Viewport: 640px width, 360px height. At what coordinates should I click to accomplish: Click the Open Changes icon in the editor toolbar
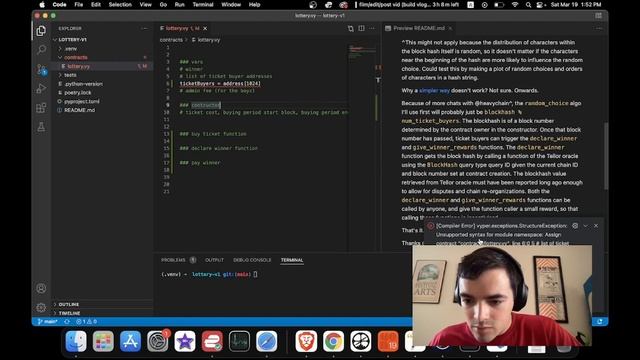point(351,28)
